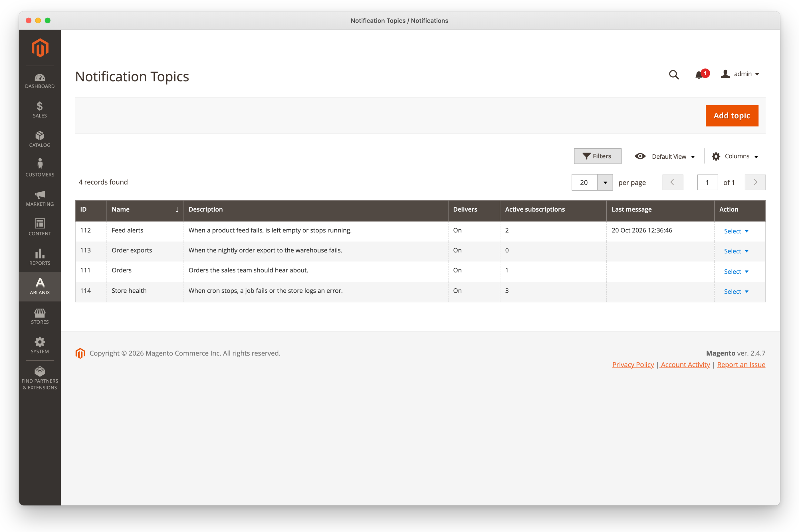Open the Marketing sidebar menu
This screenshot has width=799, height=532.
pos(40,199)
